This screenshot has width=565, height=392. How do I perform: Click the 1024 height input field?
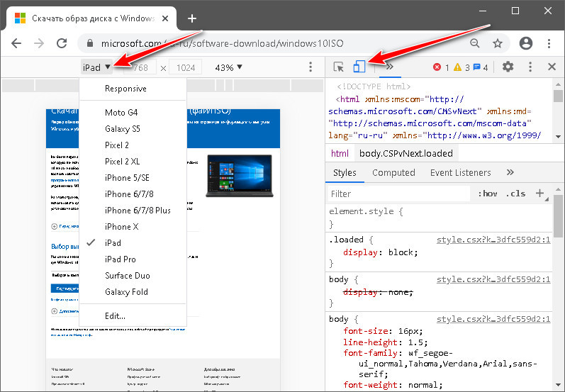click(x=186, y=67)
